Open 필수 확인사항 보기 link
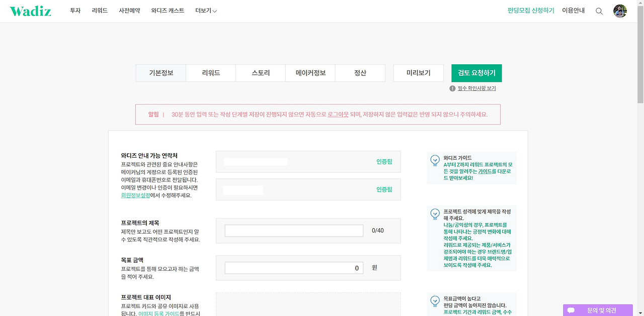The width and height of the screenshot is (644, 316). (x=476, y=88)
